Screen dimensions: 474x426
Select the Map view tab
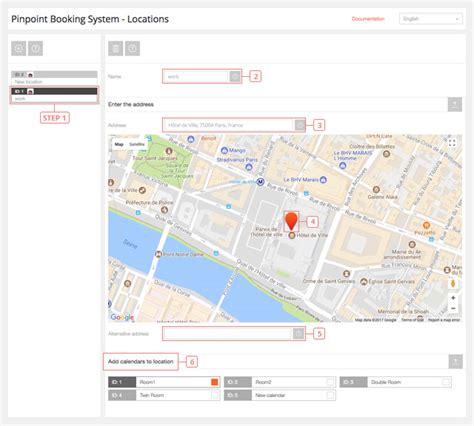coord(119,144)
